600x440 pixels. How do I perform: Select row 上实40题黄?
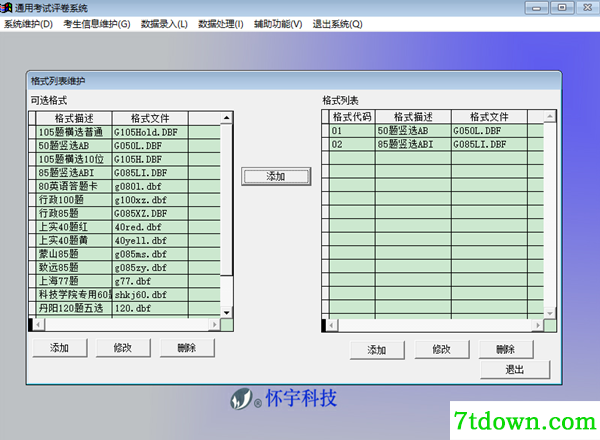[x=74, y=240]
